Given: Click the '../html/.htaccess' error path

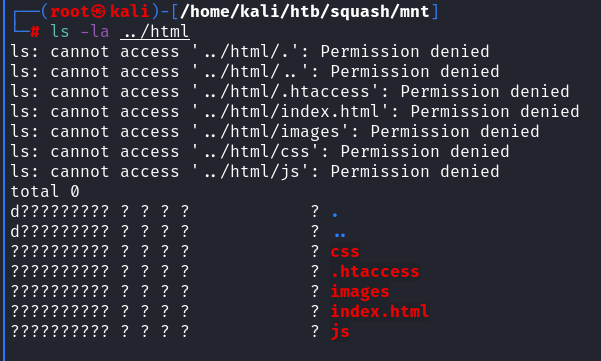Looking at the screenshot, I should pyautogui.click(x=287, y=92).
